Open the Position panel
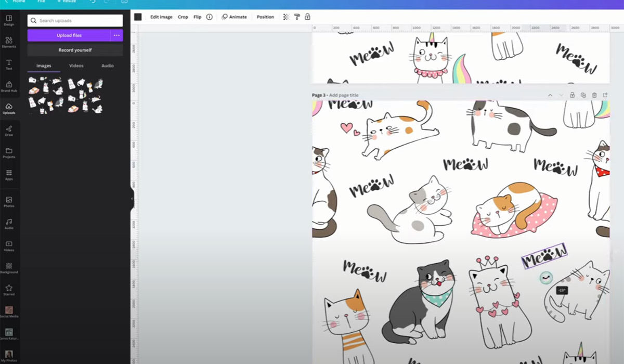 pyautogui.click(x=265, y=17)
